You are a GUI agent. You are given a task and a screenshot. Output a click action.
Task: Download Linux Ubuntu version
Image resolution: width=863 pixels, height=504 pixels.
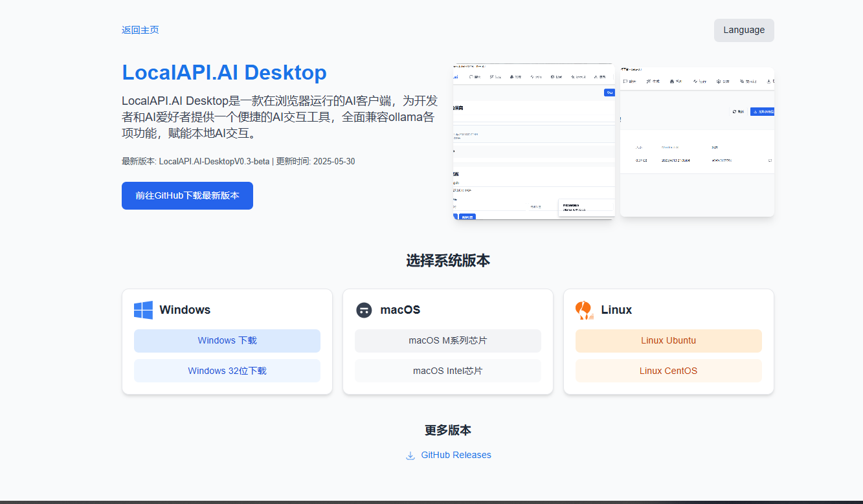pos(669,341)
